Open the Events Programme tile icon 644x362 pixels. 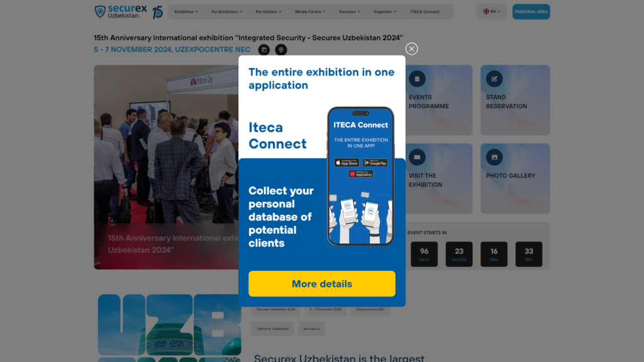pos(417,79)
